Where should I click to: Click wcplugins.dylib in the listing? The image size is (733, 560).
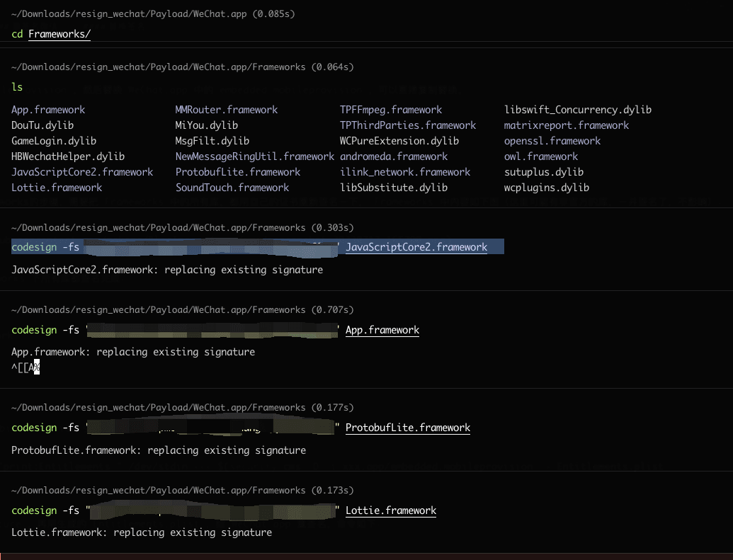[x=547, y=188]
